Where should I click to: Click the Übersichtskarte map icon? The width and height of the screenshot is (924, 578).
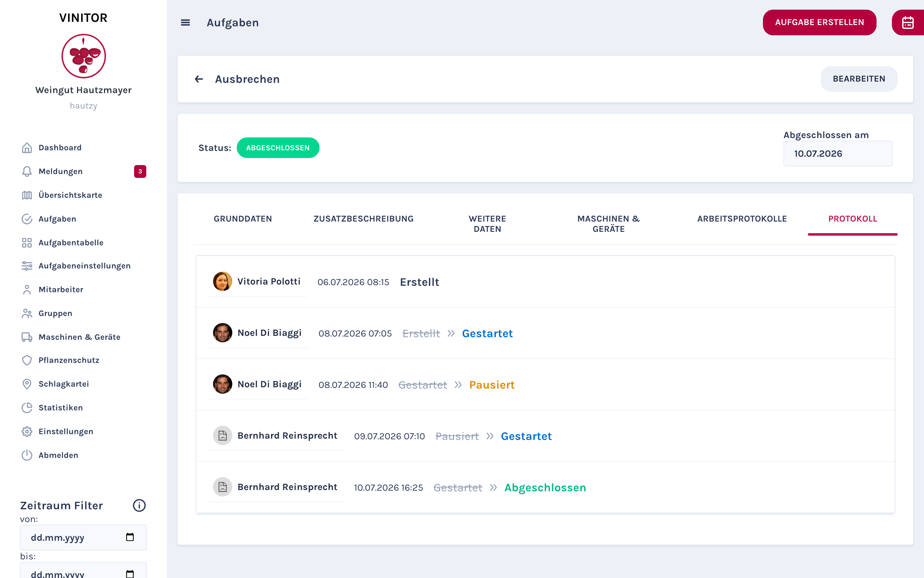(x=27, y=195)
